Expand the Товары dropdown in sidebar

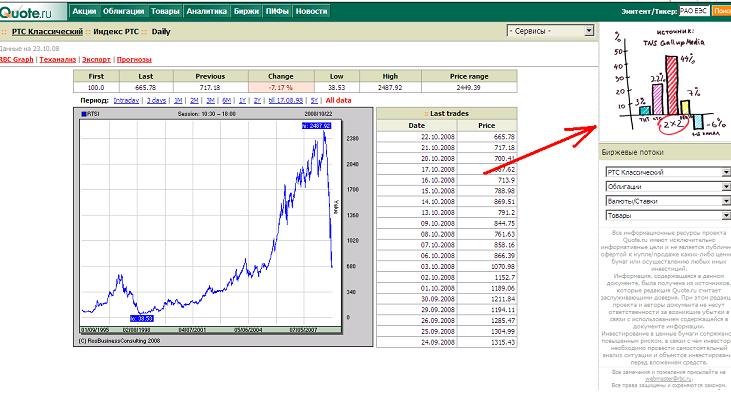click(x=668, y=215)
